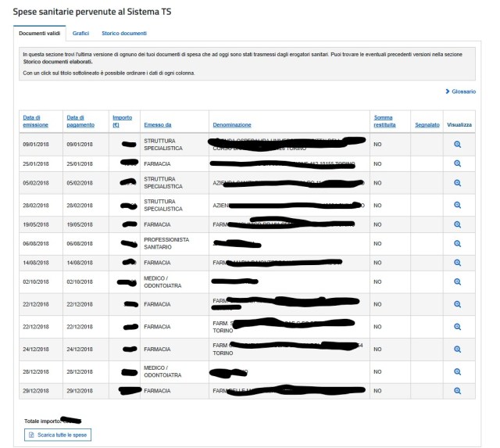Open details of the 29/12/2018 expense

click(x=458, y=390)
